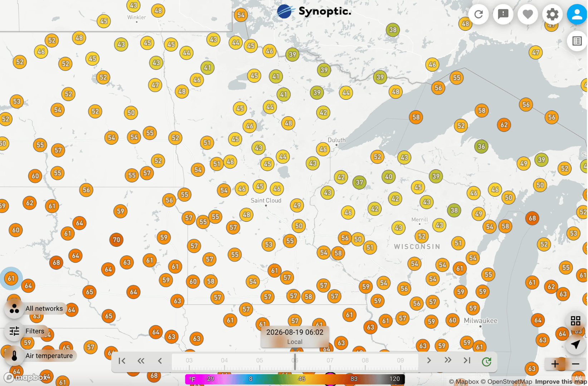Select the 70 degree station marker
This screenshot has height=386, width=588.
coord(116,240)
